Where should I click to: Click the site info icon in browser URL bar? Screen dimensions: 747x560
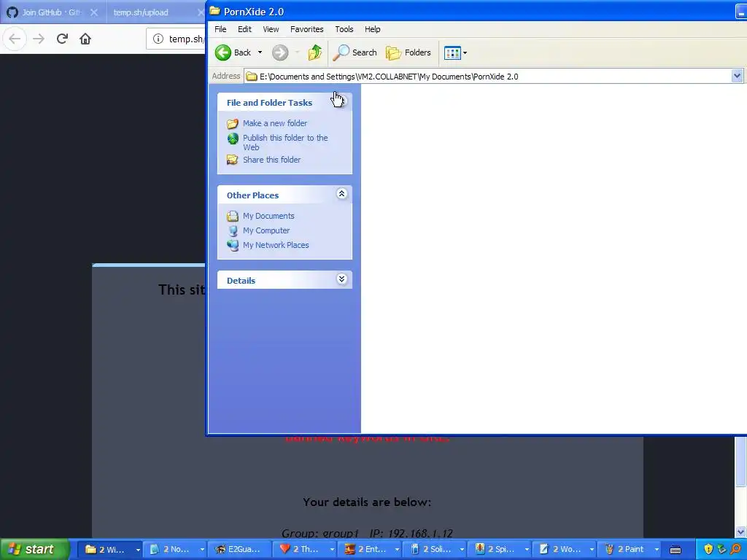click(x=158, y=39)
